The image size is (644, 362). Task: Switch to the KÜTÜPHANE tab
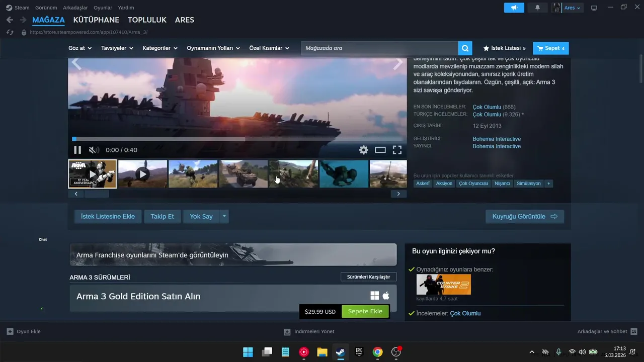[96, 20]
